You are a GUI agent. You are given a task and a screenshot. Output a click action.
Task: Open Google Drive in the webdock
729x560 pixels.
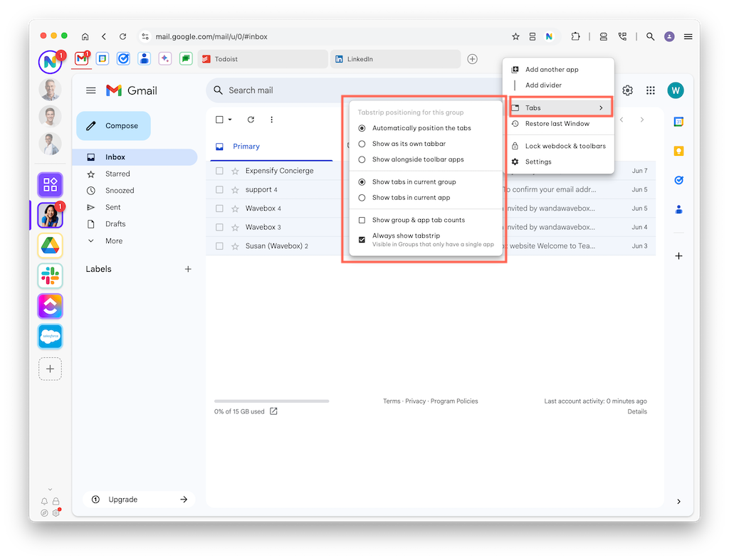click(51, 245)
